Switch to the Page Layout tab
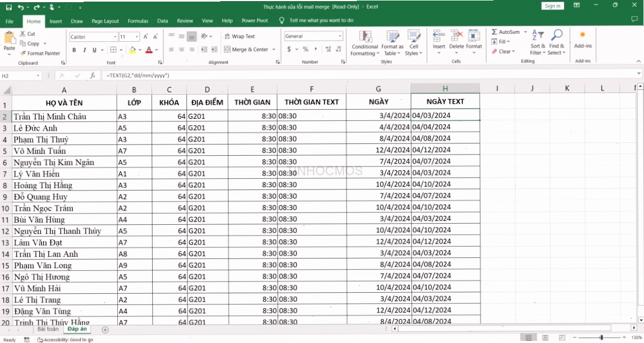Image resolution: width=644 pixels, height=343 pixels. click(x=105, y=21)
